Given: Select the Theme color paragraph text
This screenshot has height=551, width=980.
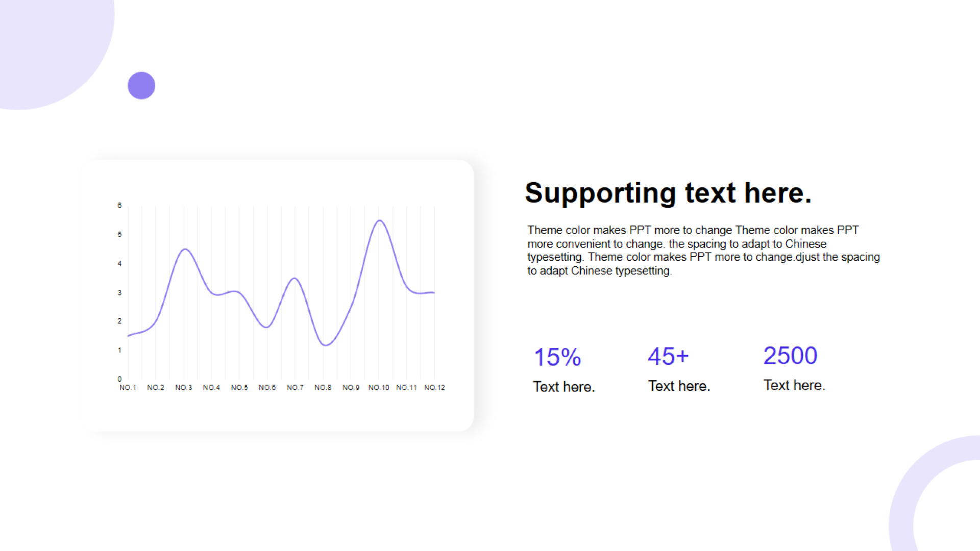Looking at the screenshot, I should tap(703, 251).
